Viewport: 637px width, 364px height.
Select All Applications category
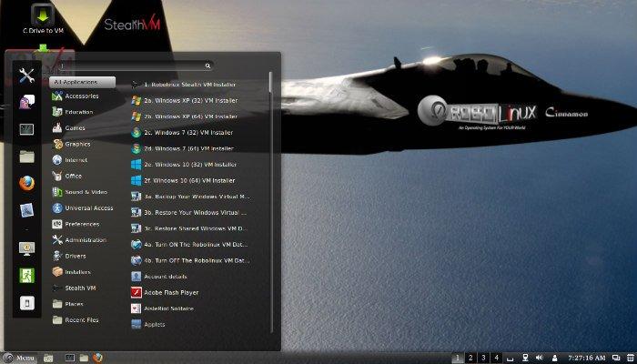click(x=83, y=82)
